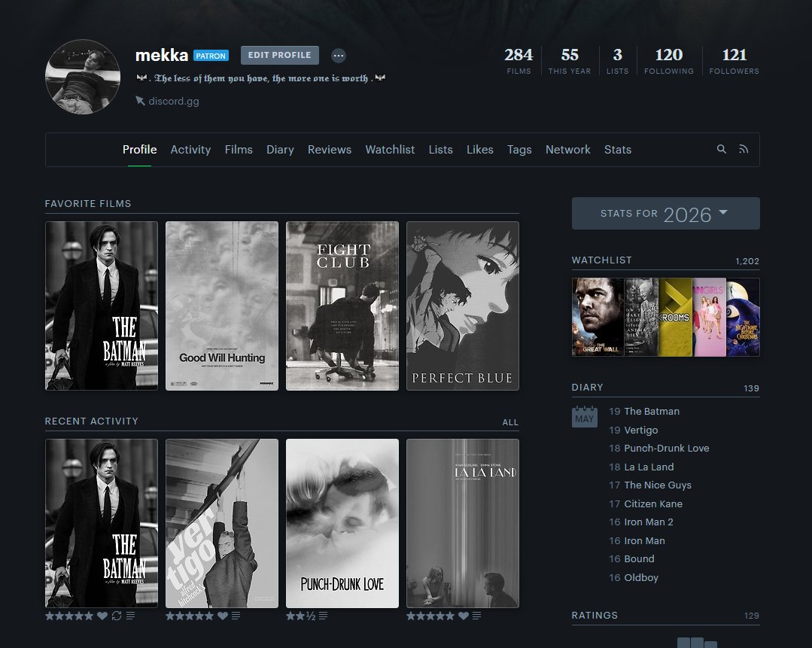This screenshot has height=648, width=812.
Task: Switch to the Activity tab
Action: (190, 149)
